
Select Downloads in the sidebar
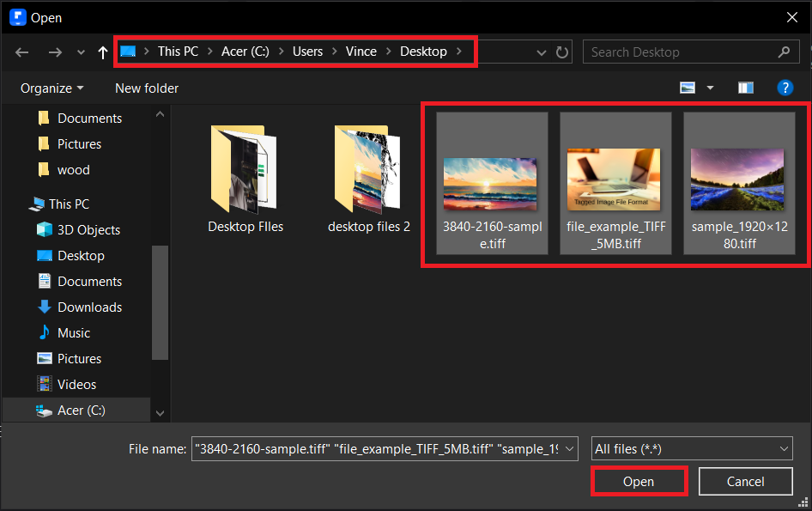(x=90, y=307)
